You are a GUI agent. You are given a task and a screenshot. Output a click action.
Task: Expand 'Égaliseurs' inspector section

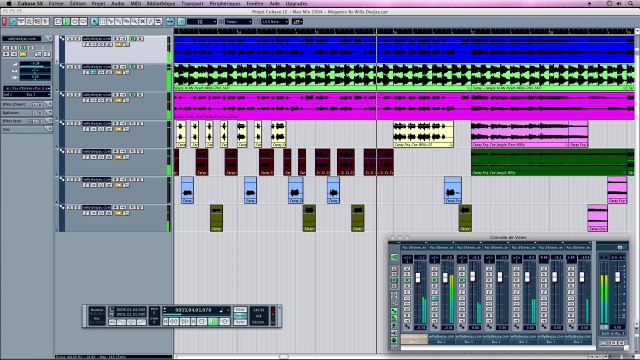(27, 113)
